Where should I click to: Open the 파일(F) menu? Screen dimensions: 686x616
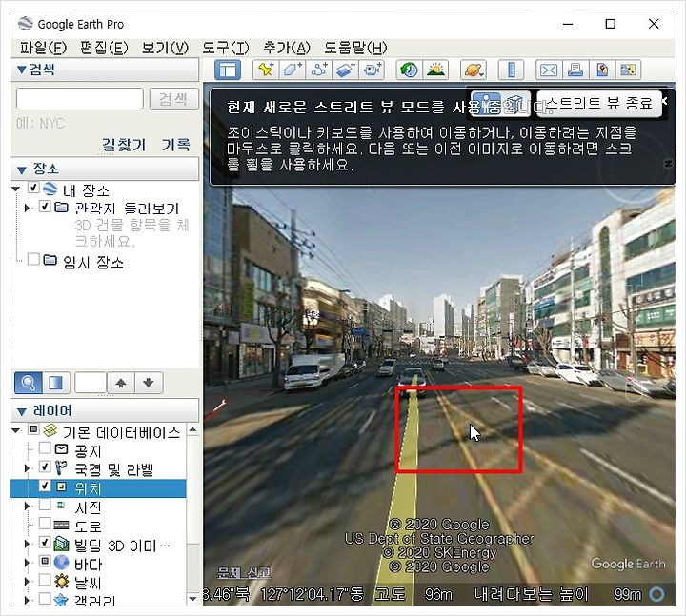(x=43, y=48)
